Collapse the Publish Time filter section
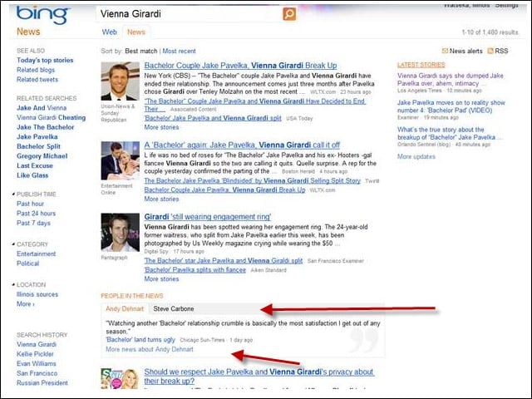The width and height of the screenshot is (532, 399). click(x=13, y=194)
